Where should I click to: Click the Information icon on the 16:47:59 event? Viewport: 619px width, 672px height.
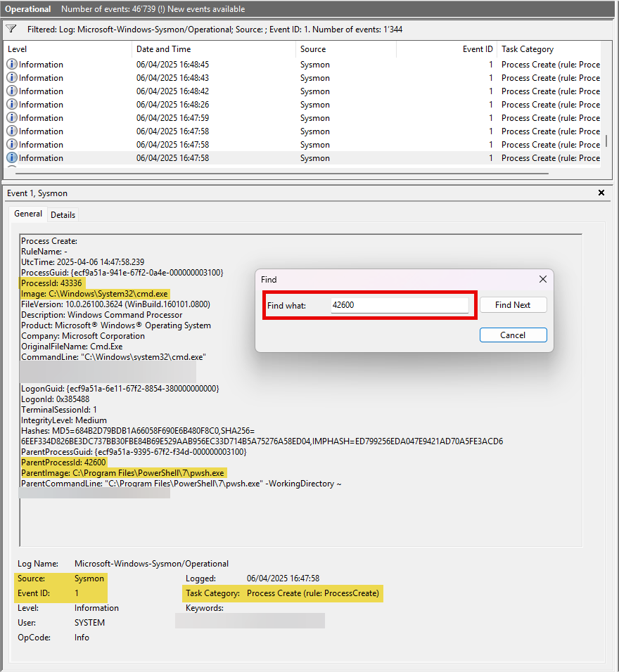pos(10,117)
